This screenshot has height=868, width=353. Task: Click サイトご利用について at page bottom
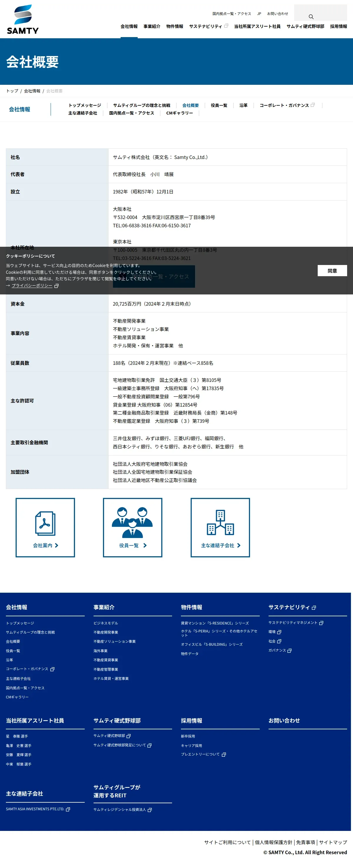click(x=227, y=842)
